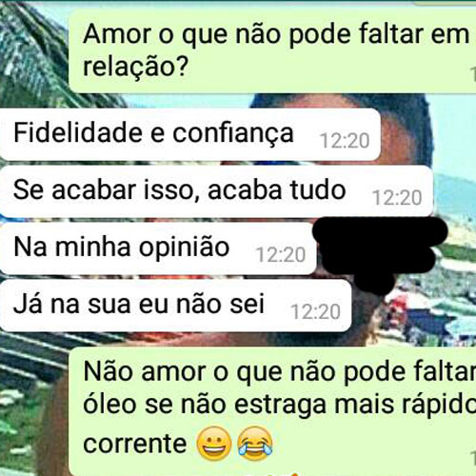Click the word 'tudo' in the second reply

pyautogui.click(x=318, y=189)
